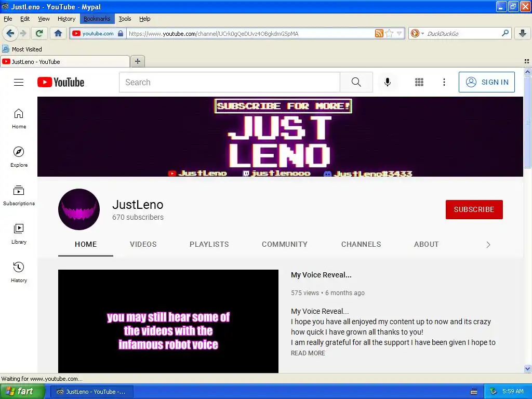
Task: Open the Help menu
Action: pyautogui.click(x=144, y=19)
